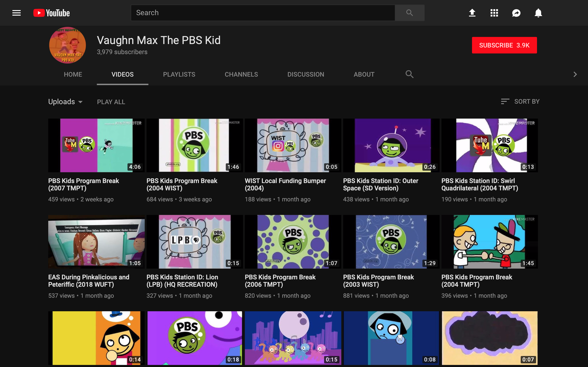The width and height of the screenshot is (588, 367).
Task: Switch to the Playlists tab
Action: pyautogui.click(x=179, y=74)
